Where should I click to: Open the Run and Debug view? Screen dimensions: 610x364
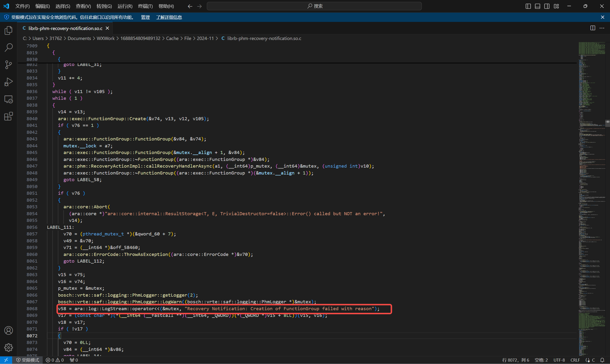8,82
